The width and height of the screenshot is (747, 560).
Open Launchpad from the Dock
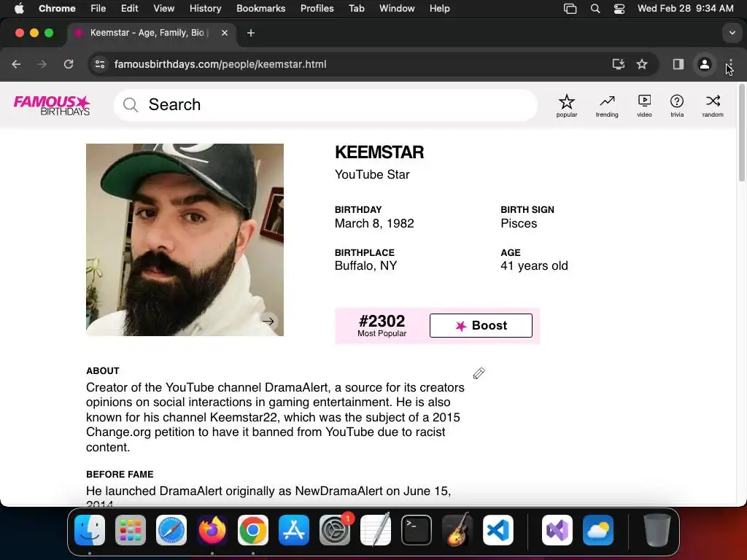point(131,530)
